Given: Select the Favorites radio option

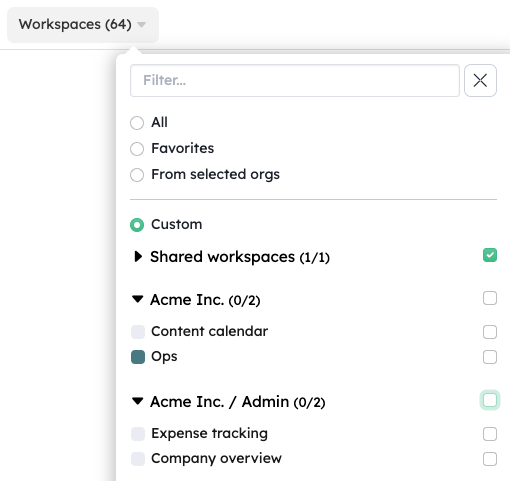Looking at the screenshot, I should tap(137, 149).
